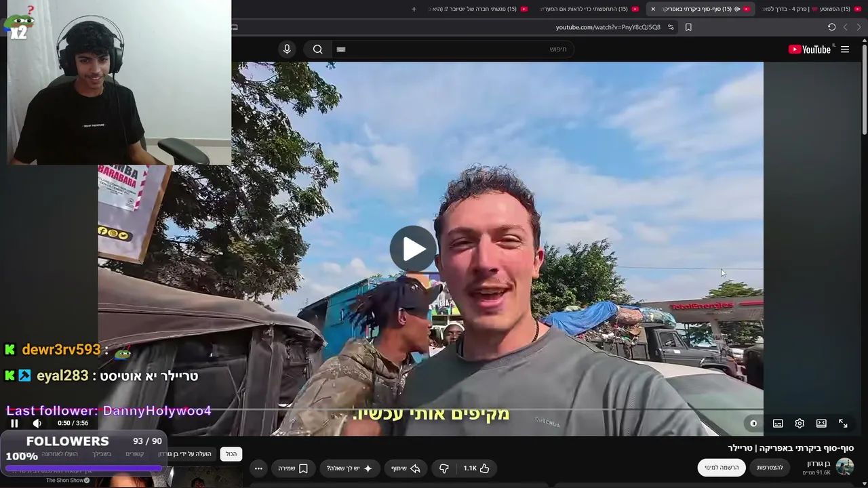Click the search magnifier button
The image size is (868, 488).
click(317, 49)
